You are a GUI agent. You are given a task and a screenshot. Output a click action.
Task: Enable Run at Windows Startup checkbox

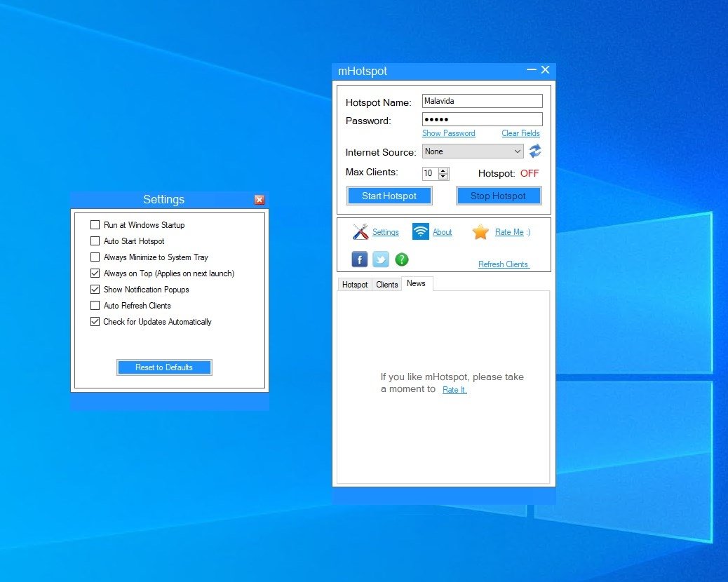coord(95,224)
